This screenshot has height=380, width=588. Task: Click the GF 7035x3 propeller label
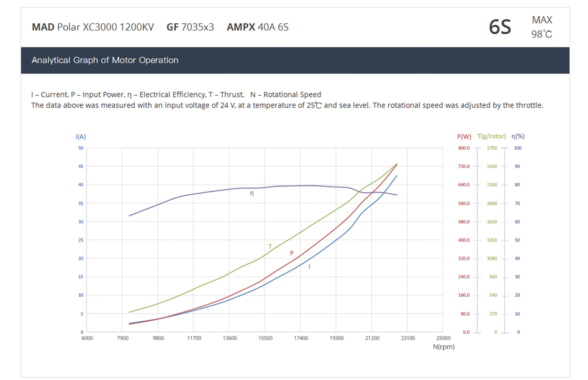pos(190,27)
